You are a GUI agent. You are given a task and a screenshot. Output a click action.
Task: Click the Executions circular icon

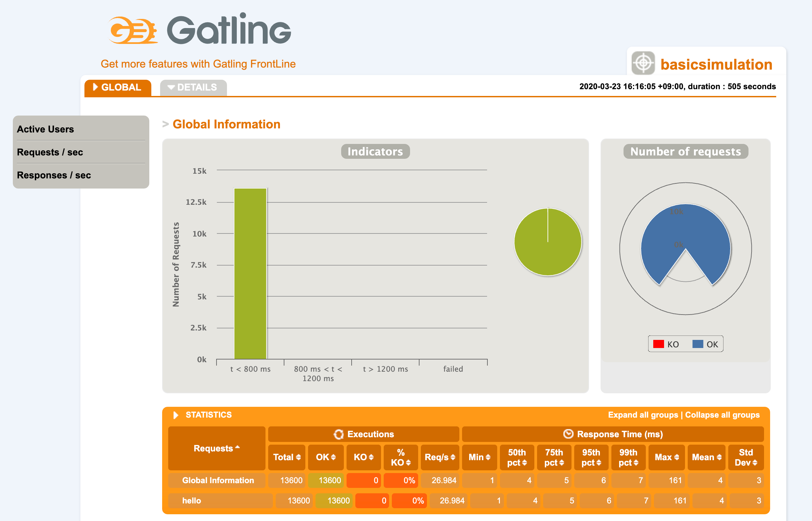click(x=338, y=435)
